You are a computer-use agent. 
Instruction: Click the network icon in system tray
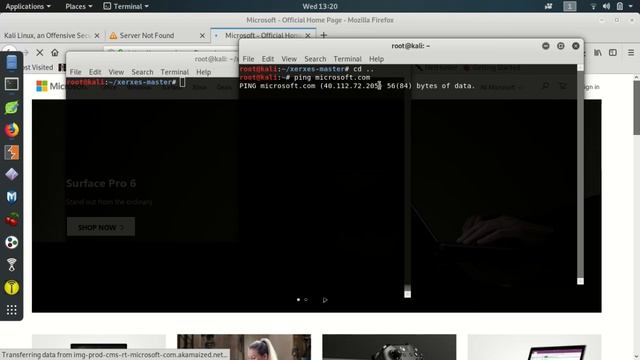(593, 6)
